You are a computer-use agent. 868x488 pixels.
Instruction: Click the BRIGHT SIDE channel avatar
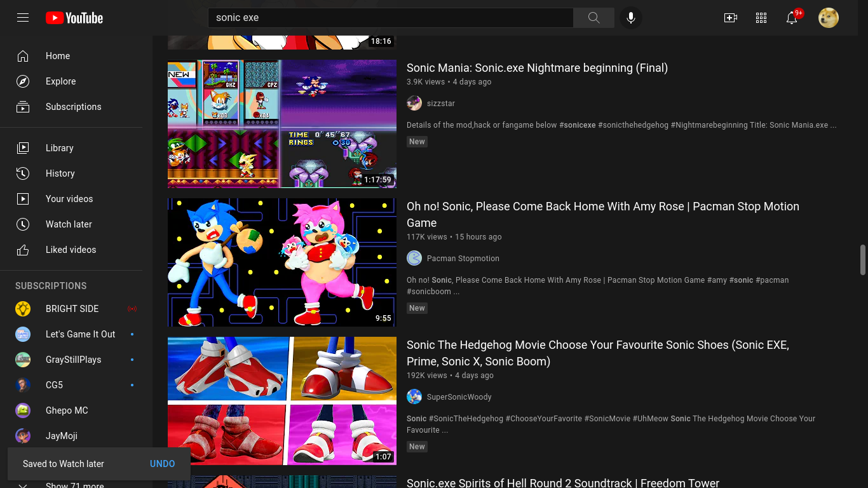click(23, 309)
